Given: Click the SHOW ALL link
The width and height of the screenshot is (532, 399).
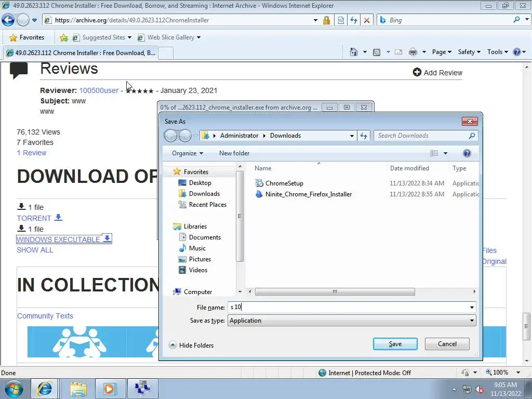Looking at the screenshot, I should click(x=35, y=250).
